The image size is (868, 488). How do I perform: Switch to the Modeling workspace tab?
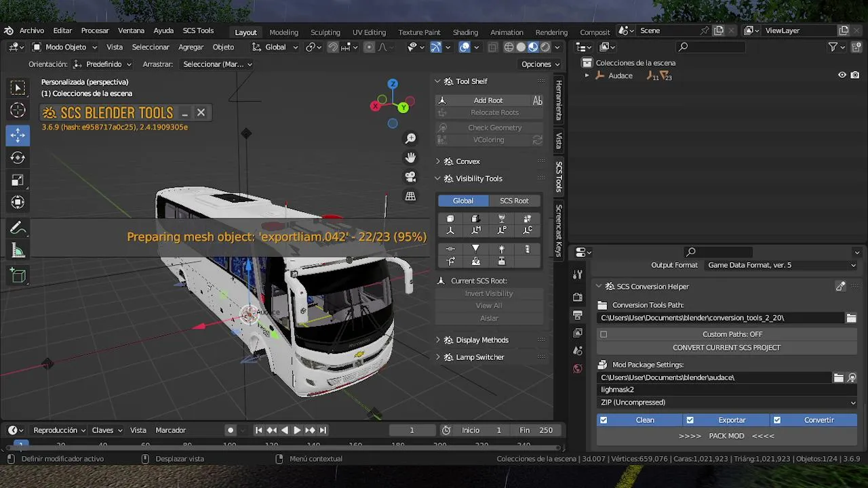click(283, 32)
